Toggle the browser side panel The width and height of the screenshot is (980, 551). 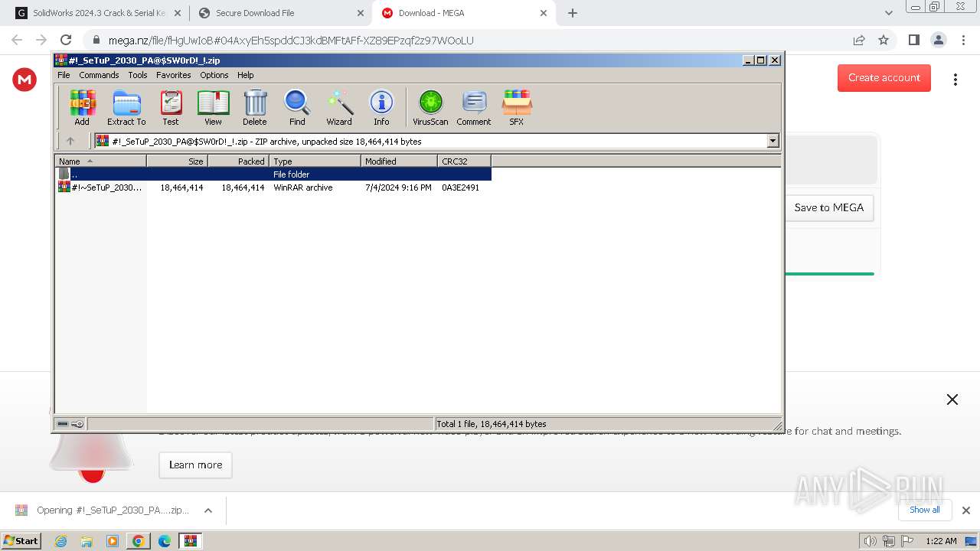click(x=913, y=40)
